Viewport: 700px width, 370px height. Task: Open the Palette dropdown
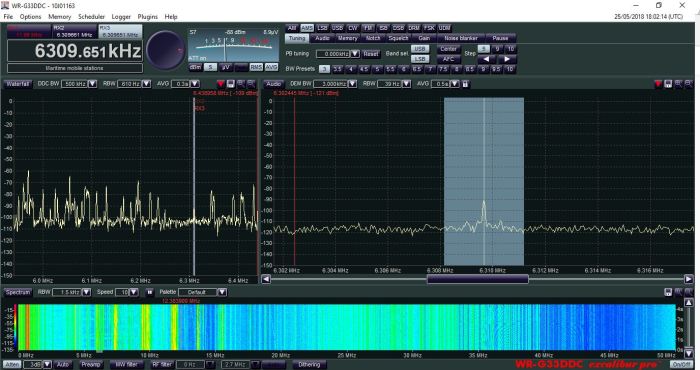pyautogui.click(x=222, y=292)
